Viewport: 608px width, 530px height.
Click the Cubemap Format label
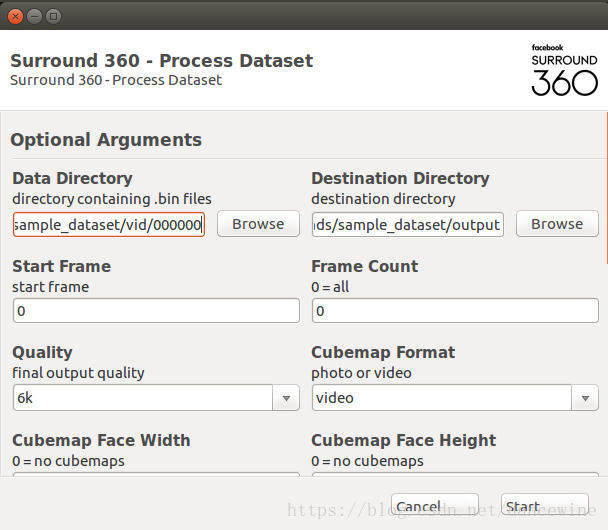coord(383,352)
